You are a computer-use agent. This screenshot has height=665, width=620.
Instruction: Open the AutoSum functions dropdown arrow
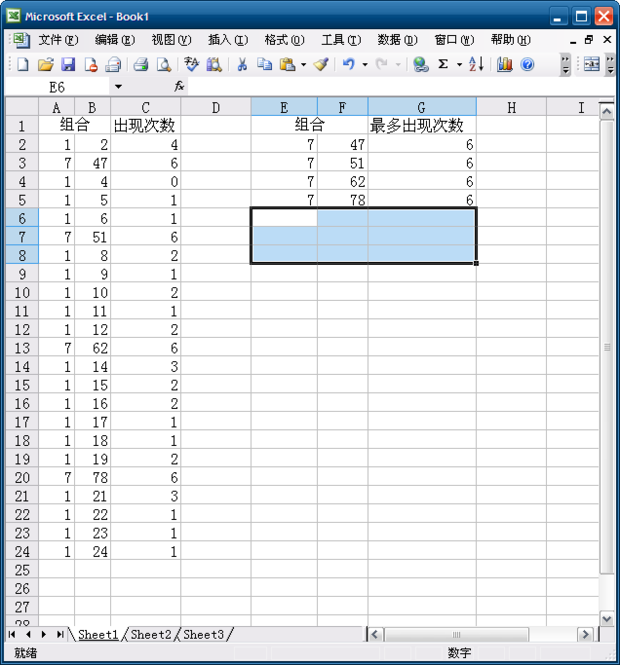(x=459, y=64)
